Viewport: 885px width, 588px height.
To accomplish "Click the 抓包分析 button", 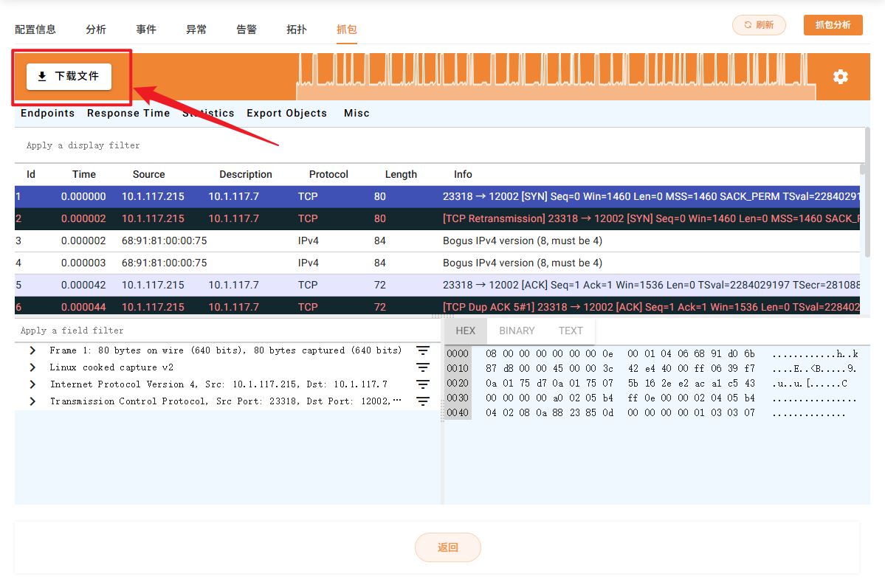I will point(833,25).
